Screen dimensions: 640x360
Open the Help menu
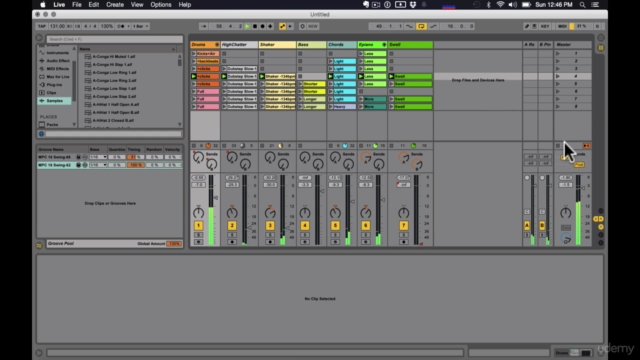[x=185, y=5]
